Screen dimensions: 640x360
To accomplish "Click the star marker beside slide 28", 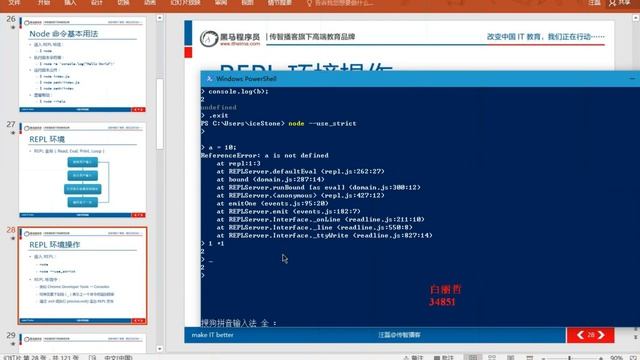I will (13, 238).
